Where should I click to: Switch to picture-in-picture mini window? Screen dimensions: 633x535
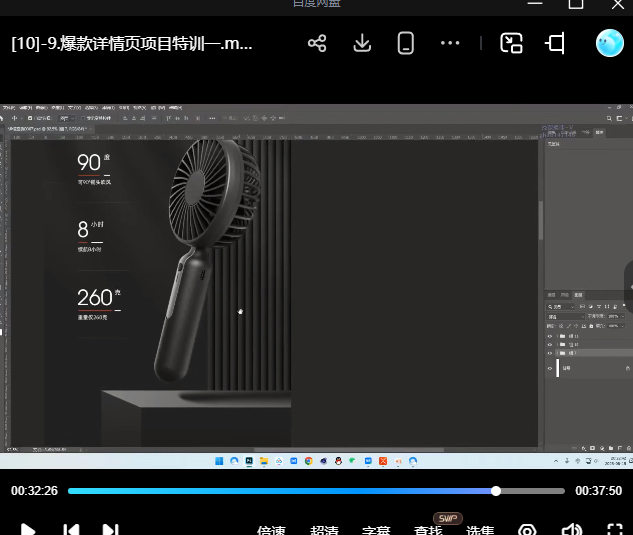512,43
